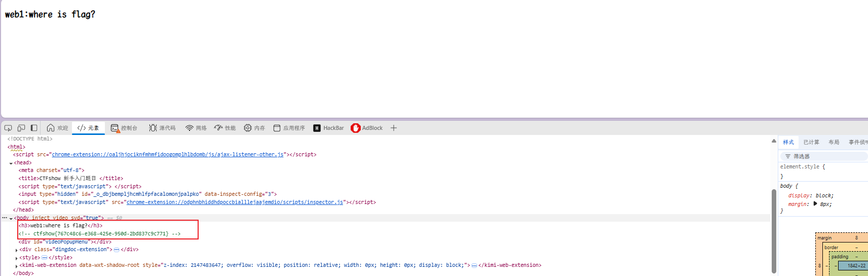Open the inspector.js script link
This screenshot has height=276, width=868.
235,202
